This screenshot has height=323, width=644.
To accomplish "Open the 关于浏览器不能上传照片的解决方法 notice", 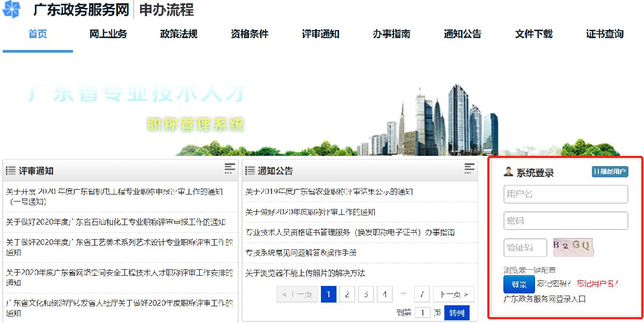I will (305, 273).
